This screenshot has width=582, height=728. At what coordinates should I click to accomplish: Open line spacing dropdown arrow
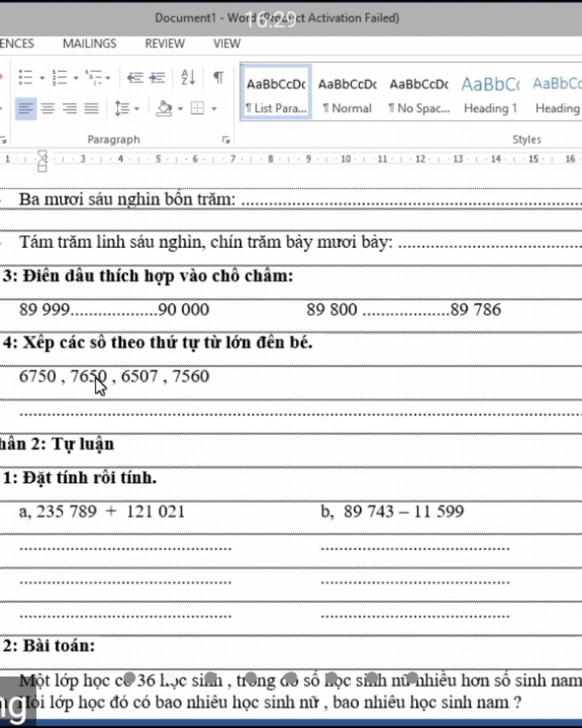coord(136,109)
